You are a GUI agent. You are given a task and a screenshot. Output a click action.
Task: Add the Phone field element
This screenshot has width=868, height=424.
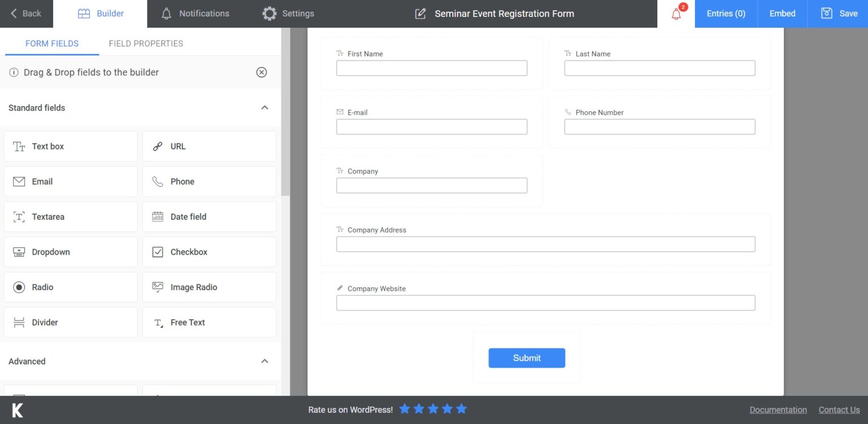pyautogui.click(x=209, y=181)
